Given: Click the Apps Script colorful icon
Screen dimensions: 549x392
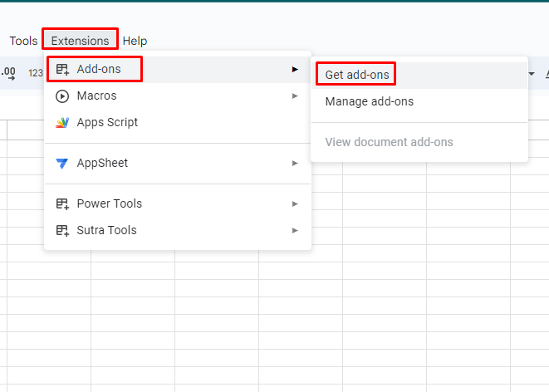Looking at the screenshot, I should point(62,123).
